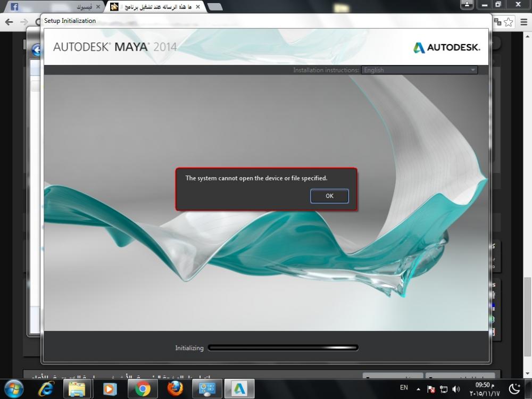Open Windows Media Player from the taskbar
532x399 pixels.
point(109,389)
